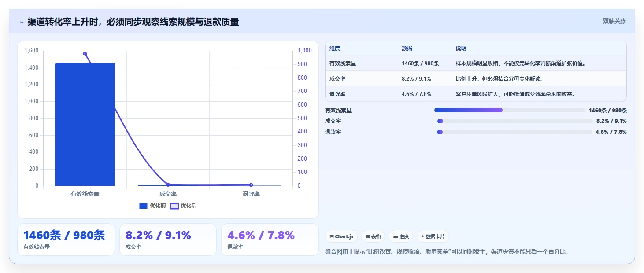Image resolution: width=644 pixels, height=273 pixels.
Task: Click the 8.2% / 9.1% data card
Action: tap(168, 240)
